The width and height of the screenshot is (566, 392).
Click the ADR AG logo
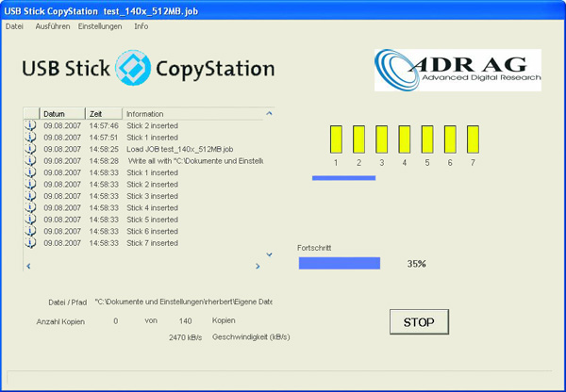pyautogui.click(x=458, y=70)
